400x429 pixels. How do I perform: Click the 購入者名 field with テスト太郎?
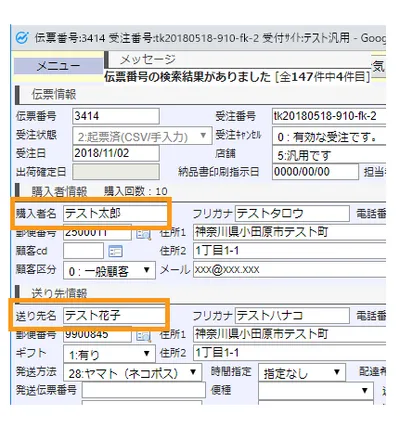coord(115,213)
